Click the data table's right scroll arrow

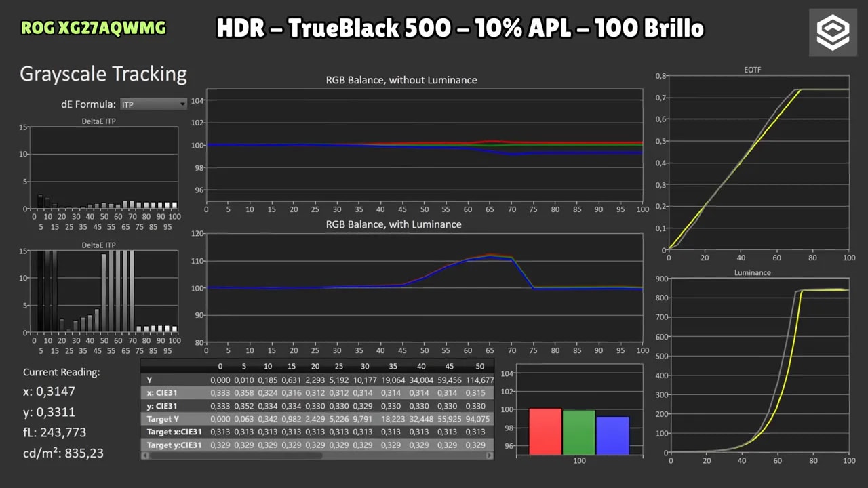[490, 456]
